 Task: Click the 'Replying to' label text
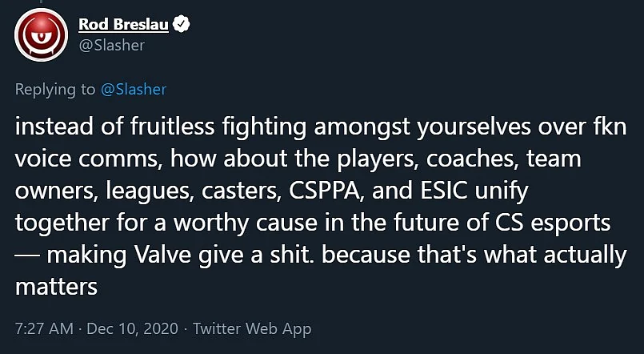click(x=55, y=90)
